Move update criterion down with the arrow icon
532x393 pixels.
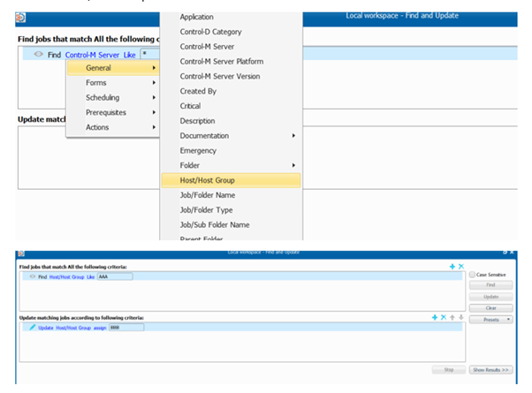click(461, 317)
